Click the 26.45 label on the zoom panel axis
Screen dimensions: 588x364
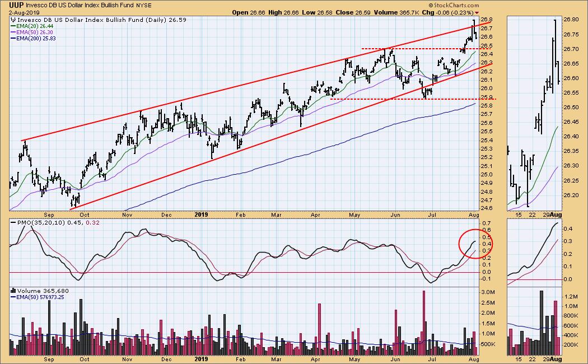[570, 122]
